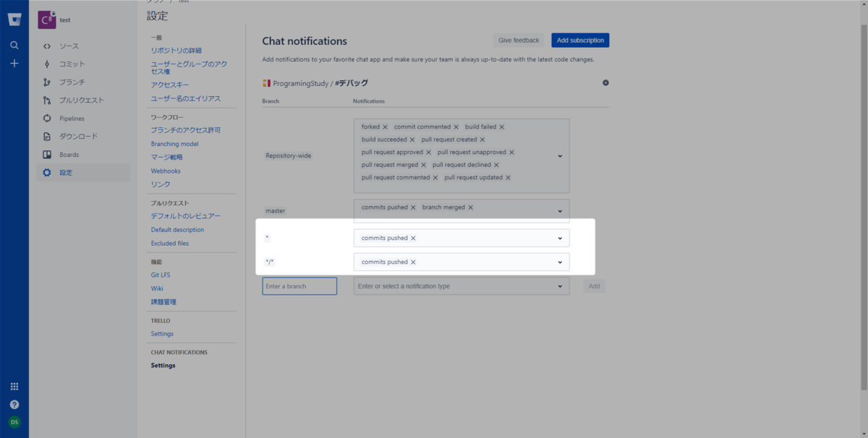The image size is (868, 438).
Task: Remove the forked notification tag
Action: (x=385, y=127)
